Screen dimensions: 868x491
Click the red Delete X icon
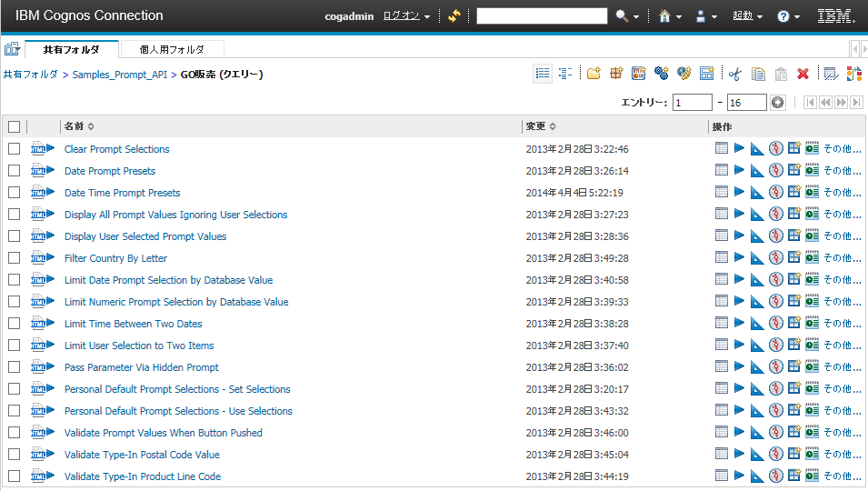click(803, 74)
